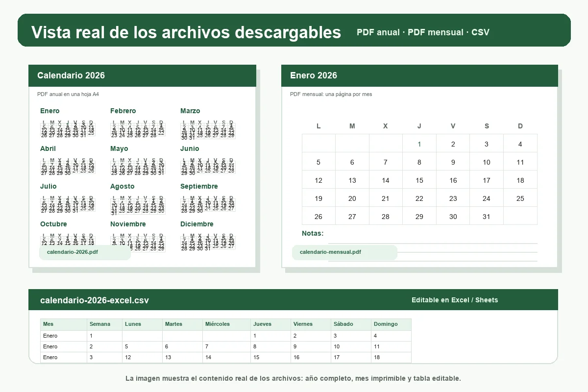Select the Febrero month heading

pos(123,111)
